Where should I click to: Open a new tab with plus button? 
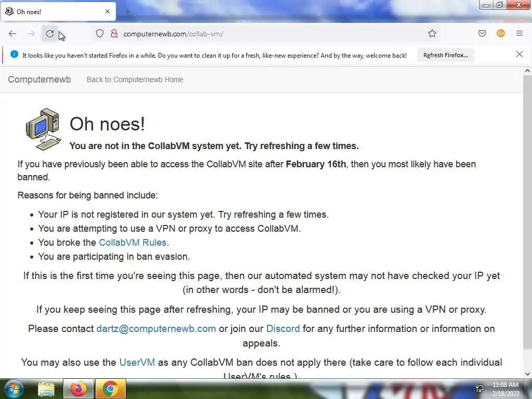(x=127, y=12)
